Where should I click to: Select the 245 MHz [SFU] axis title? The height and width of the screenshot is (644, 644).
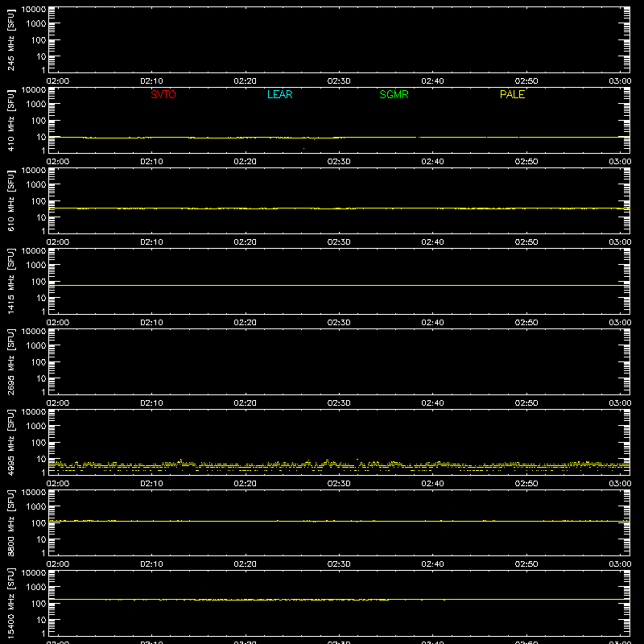pyautogui.click(x=10, y=39)
